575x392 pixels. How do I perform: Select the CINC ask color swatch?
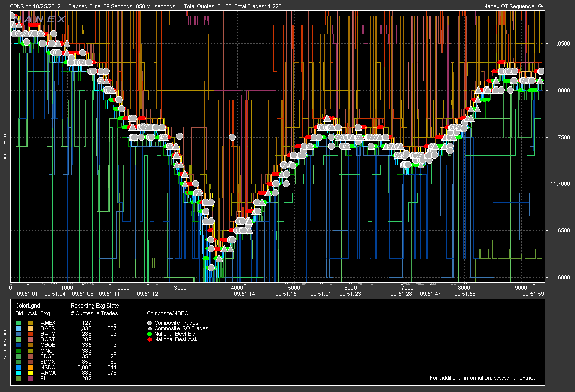tap(31, 351)
